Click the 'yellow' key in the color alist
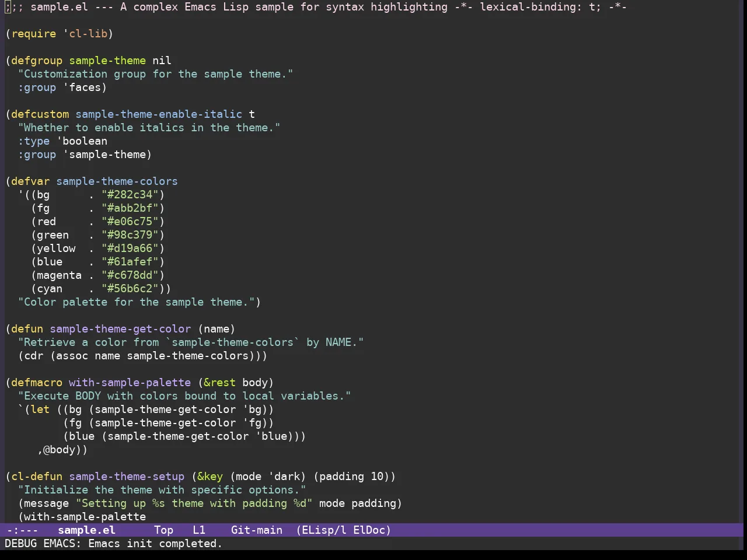 [56, 248]
